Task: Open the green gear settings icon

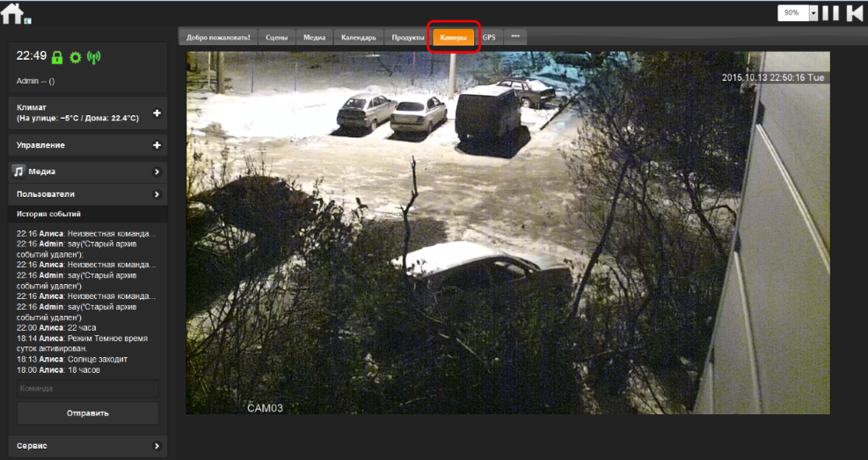Action: click(76, 57)
